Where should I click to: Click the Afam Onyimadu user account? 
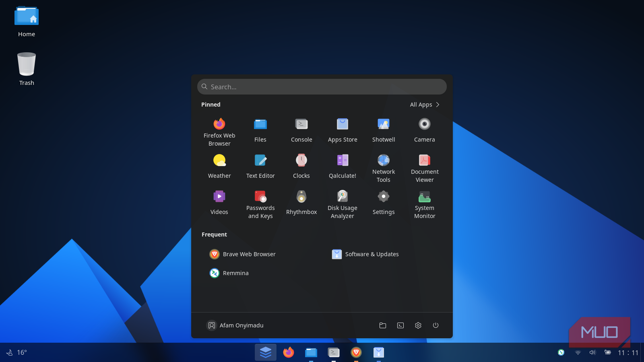tap(235, 325)
